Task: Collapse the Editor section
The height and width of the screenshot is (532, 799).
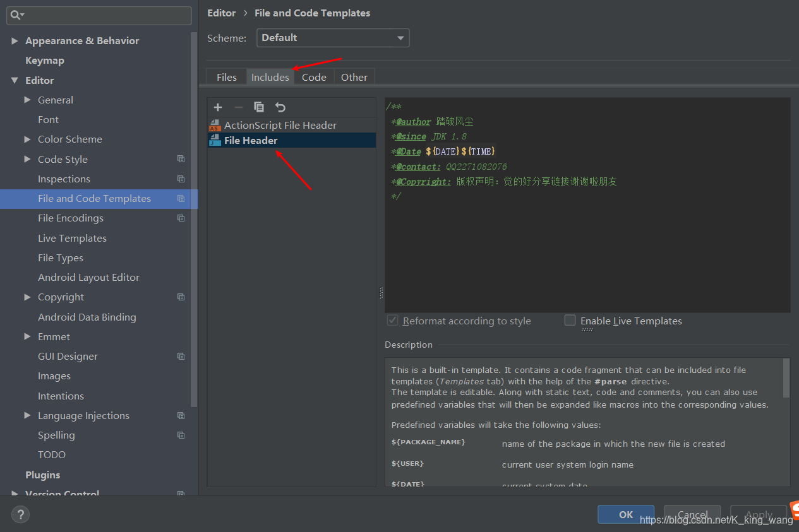Action: tap(15, 80)
